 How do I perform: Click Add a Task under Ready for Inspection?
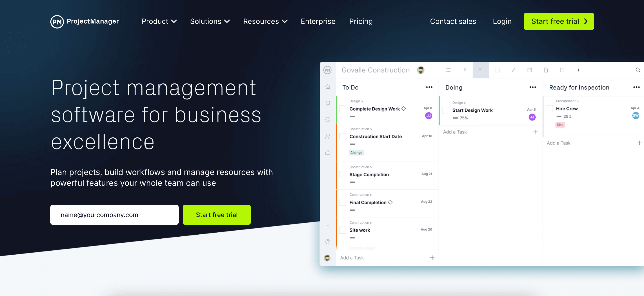pyautogui.click(x=558, y=143)
